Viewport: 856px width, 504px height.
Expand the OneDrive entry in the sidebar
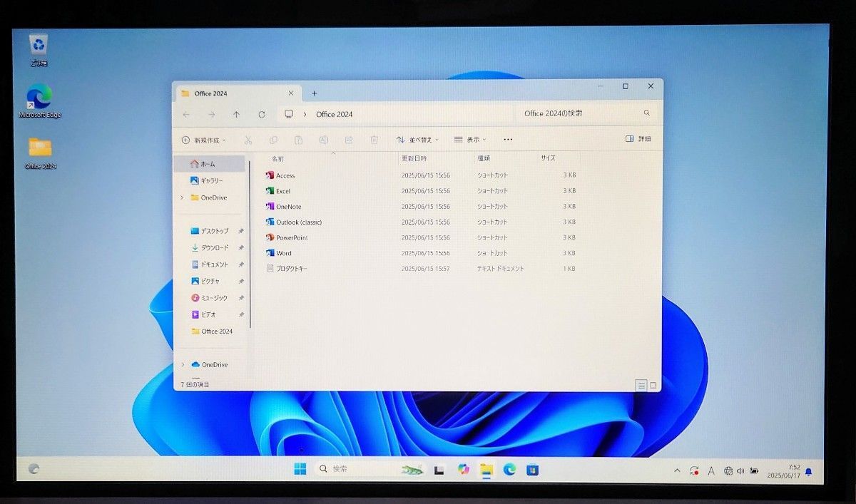(x=183, y=197)
